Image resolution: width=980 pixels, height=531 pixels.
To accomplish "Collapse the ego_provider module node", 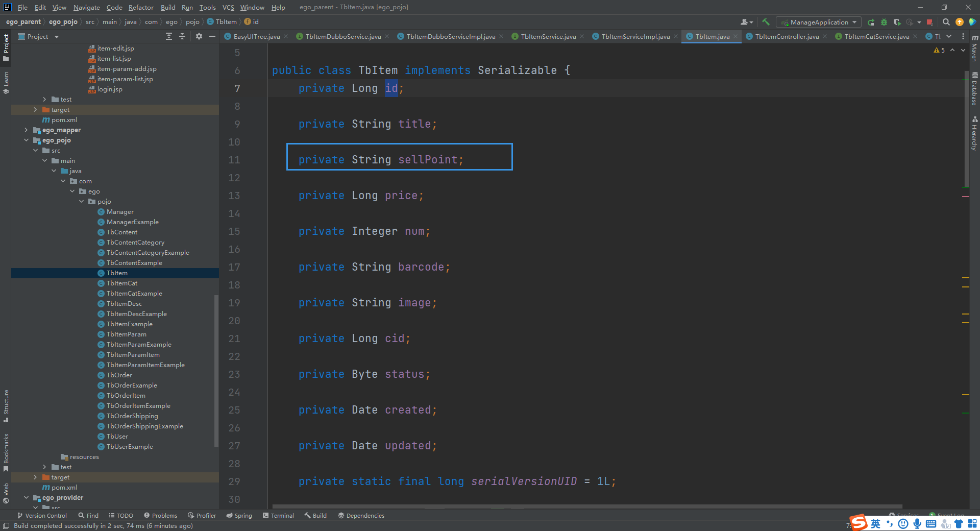I will pyautogui.click(x=26, y=497).
